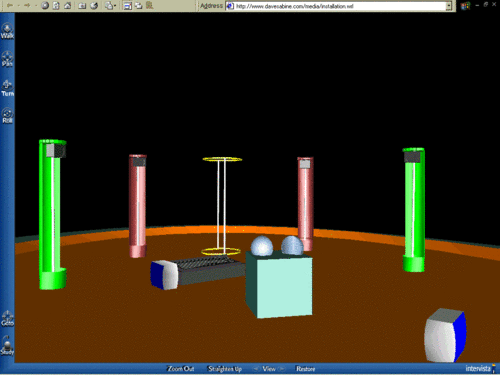Go back with the browser Back arrow
The width and height of the screenshot is (500, 375).
[x=10, y=5]
